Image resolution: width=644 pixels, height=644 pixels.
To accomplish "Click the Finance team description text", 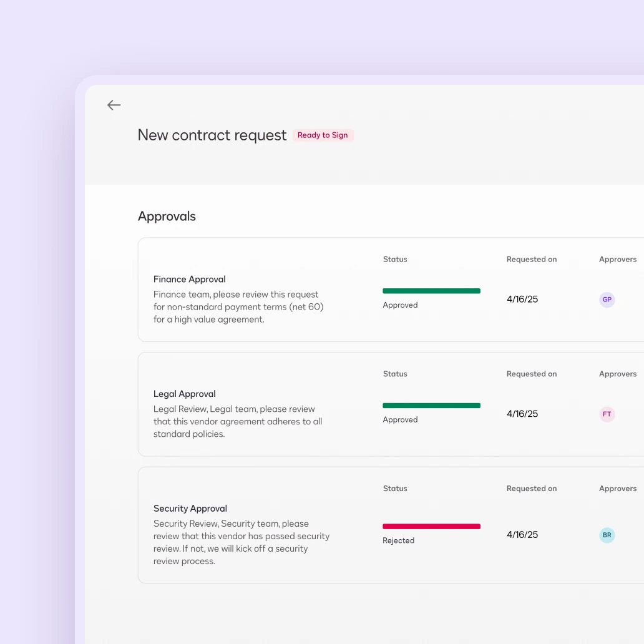I will click(x=238, y=307).
